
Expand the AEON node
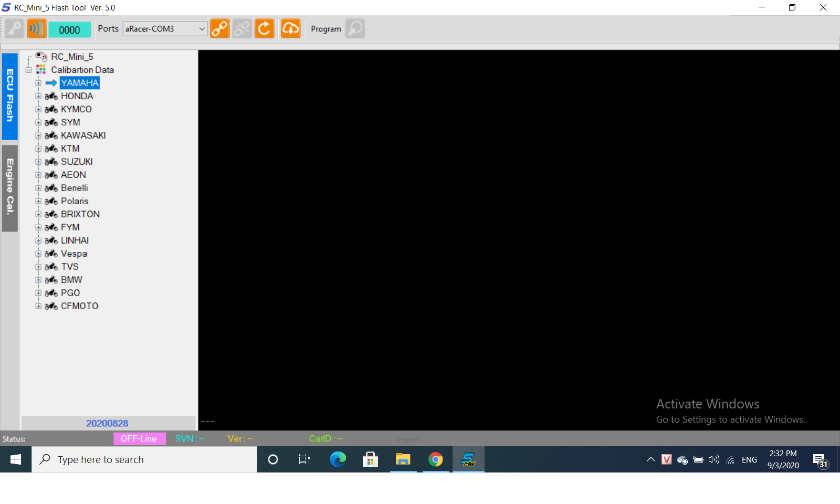coord(38,175)
